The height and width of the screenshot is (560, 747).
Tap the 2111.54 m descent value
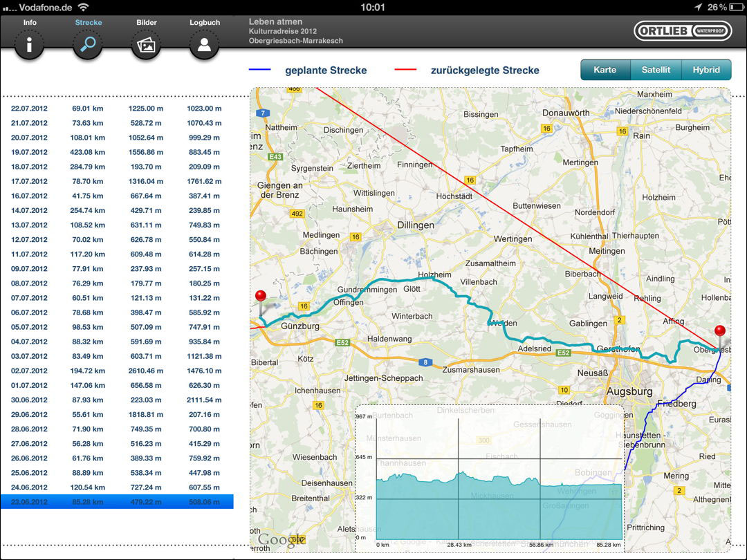204,400
